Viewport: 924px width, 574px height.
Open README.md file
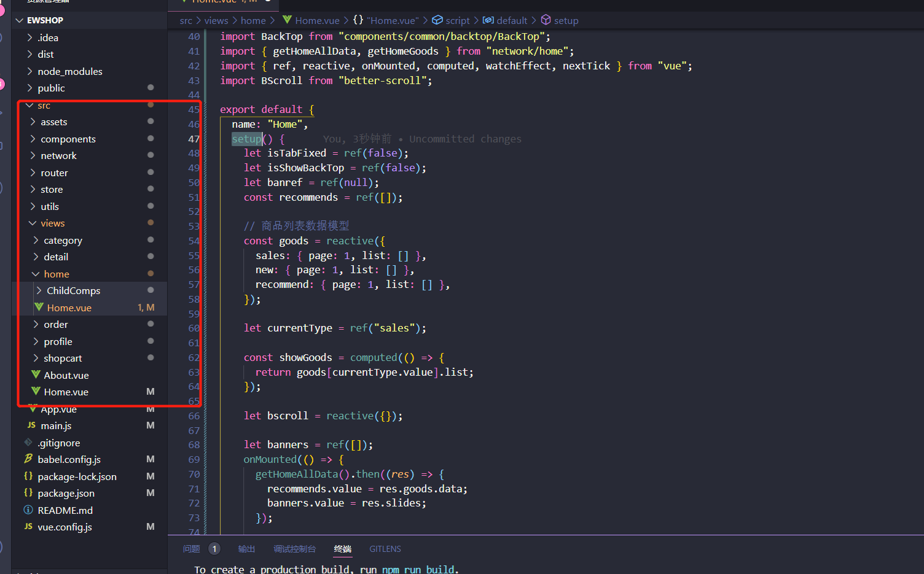(x=65, y=511)
